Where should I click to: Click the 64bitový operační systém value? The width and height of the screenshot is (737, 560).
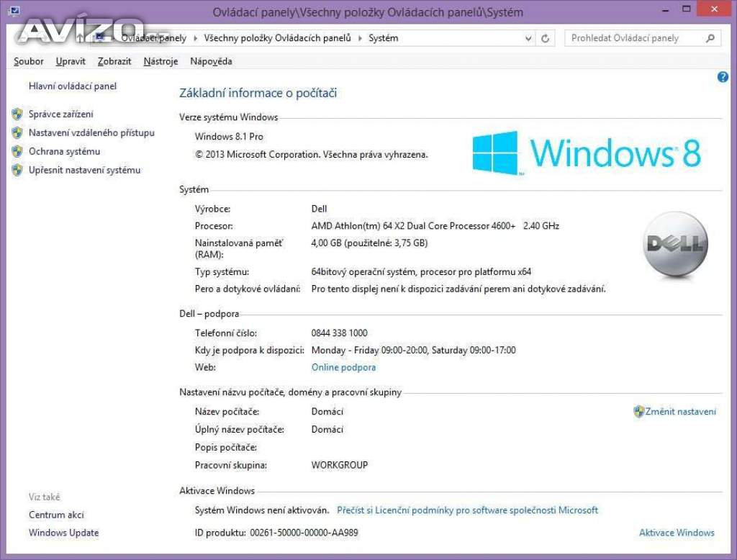tap(421, 272)
